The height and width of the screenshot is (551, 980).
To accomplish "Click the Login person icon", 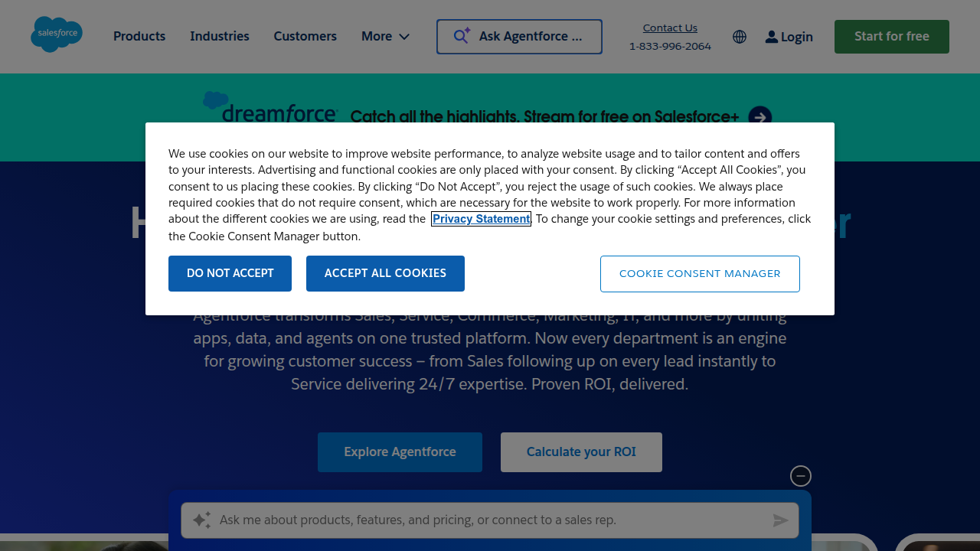I will [x=773, y=37].
